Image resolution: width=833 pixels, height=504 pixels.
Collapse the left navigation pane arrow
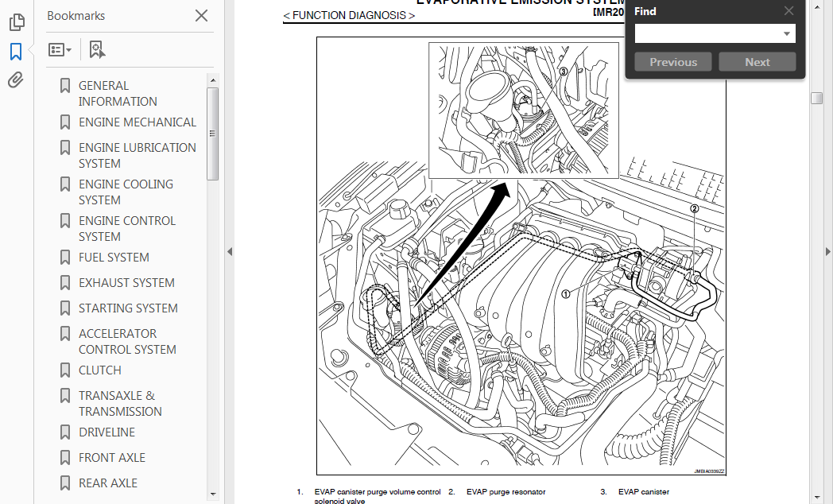(230, 252)
